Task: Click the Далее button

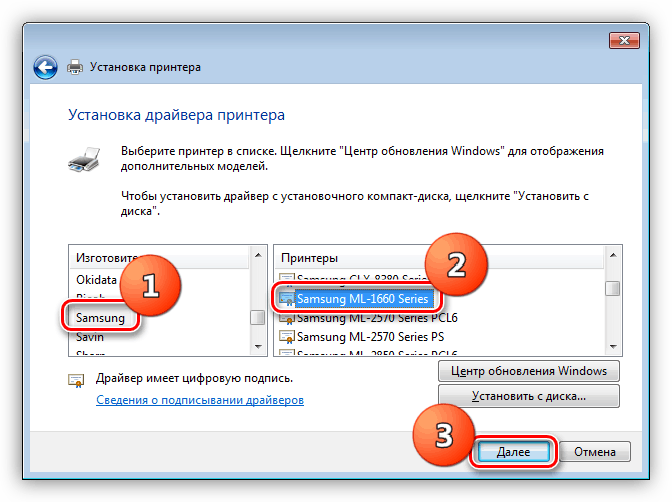Action: click(x=513, y=452)
